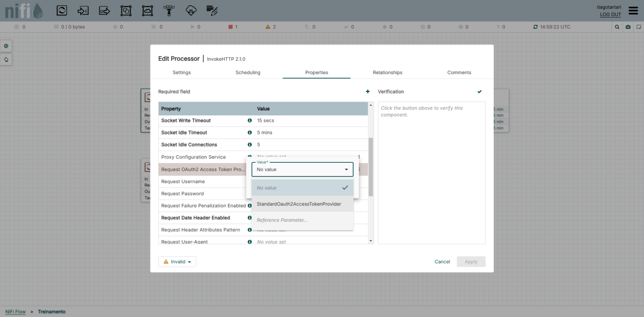Open the flow search magnifier icon
This screenshot has width=644, height=317.
click(617, 26)
